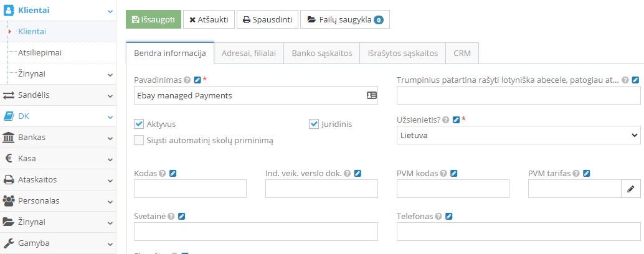The image size is (644, 254).
Task: Expand the Žinynai submenu under Klientai
Action: pos(110,75)
